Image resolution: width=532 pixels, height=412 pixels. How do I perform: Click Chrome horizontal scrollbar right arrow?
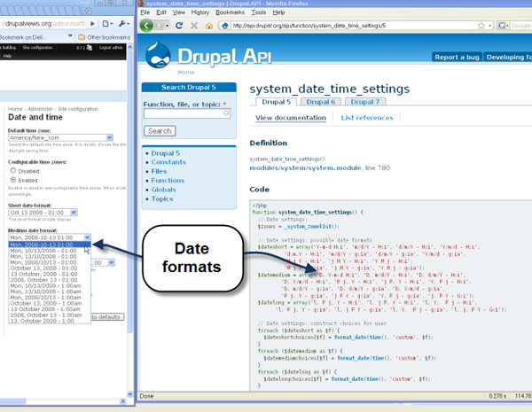pyautogui.click(x=123, y=401)
